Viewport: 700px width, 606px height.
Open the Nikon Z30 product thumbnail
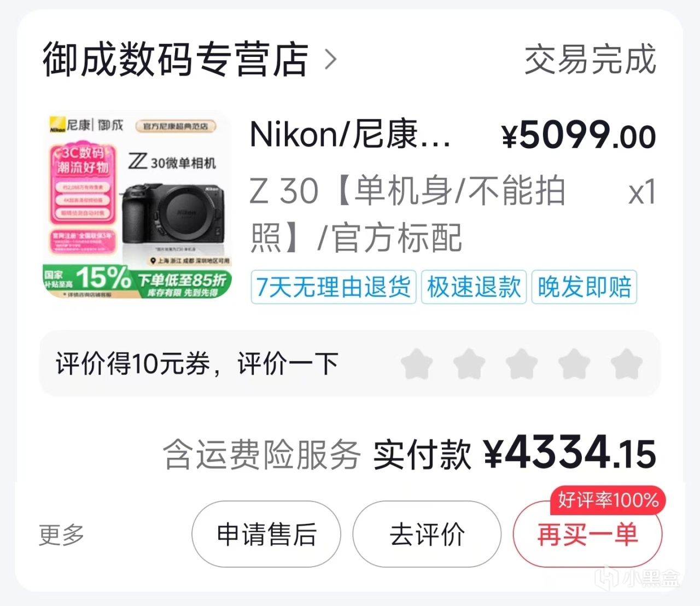click(137, 205)
